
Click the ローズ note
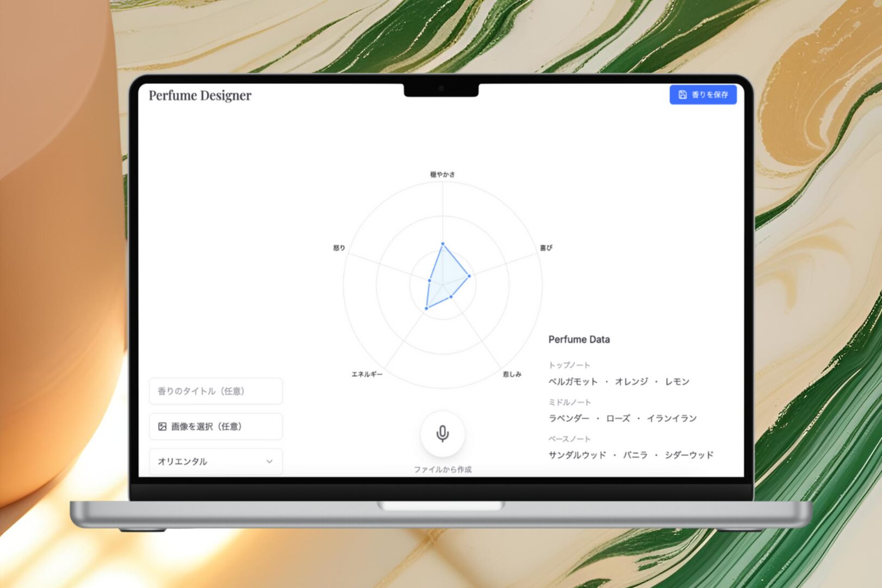point(618,418)
